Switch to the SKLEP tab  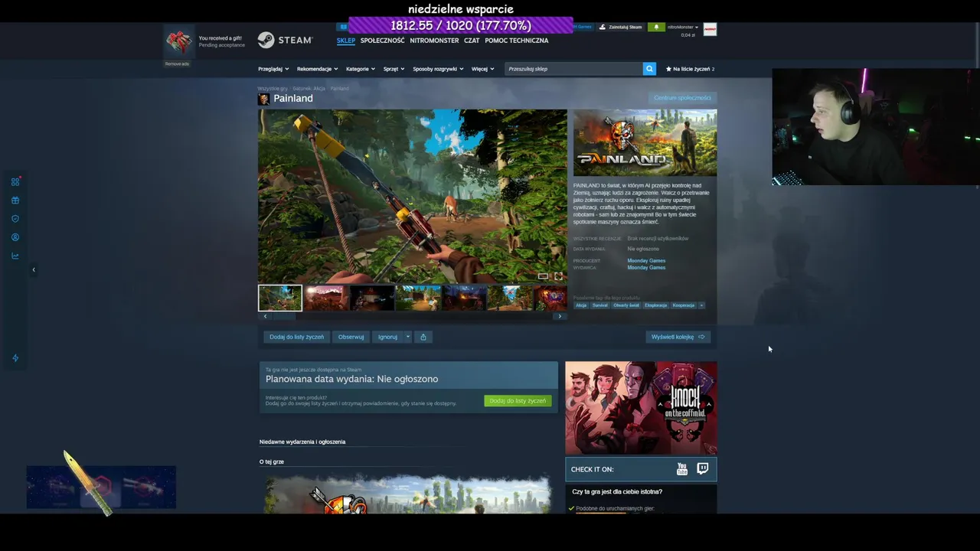click(x=346, y=41)
